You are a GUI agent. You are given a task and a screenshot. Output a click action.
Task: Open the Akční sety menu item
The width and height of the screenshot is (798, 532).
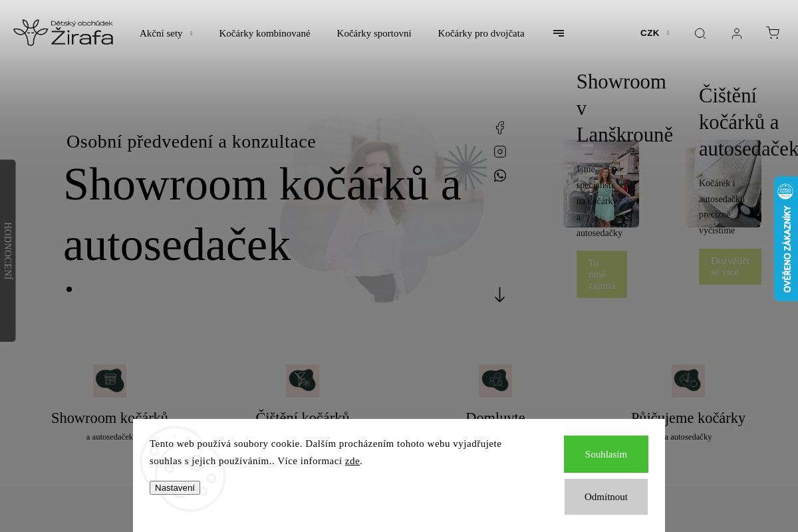click(x=161, y=33)
